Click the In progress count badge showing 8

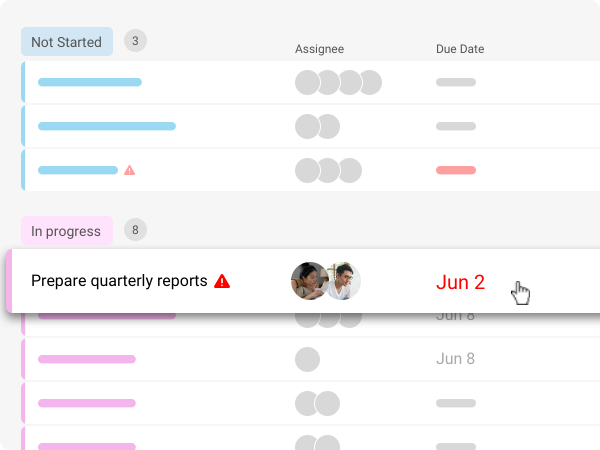(135, 230)
